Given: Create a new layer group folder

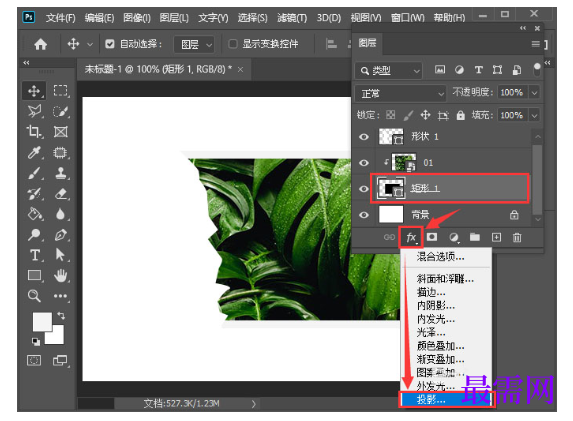Looking at the screenshot, I should click(x=475, y=237).
